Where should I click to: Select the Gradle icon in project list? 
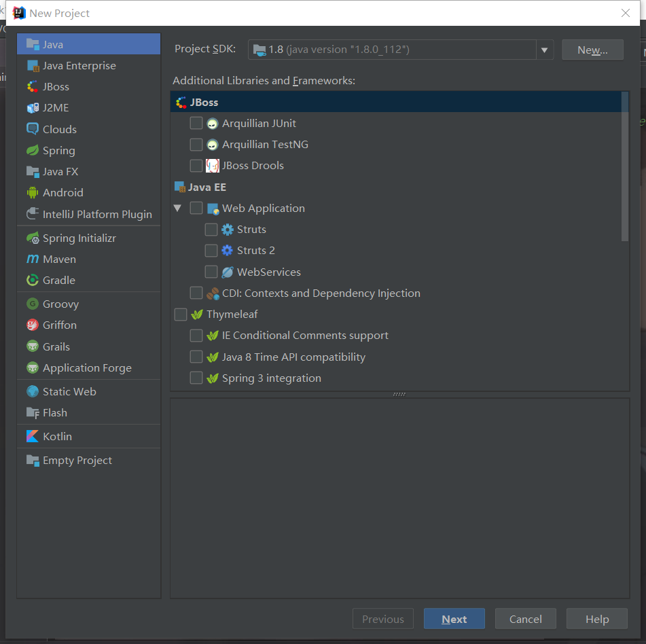(x=33, y=281)
